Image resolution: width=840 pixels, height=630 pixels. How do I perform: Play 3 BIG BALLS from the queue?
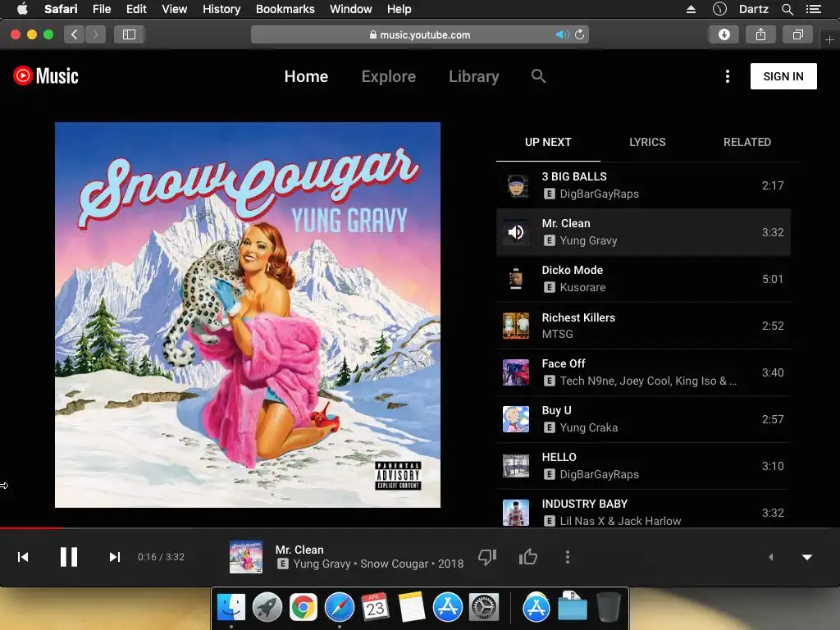(643, 185)
